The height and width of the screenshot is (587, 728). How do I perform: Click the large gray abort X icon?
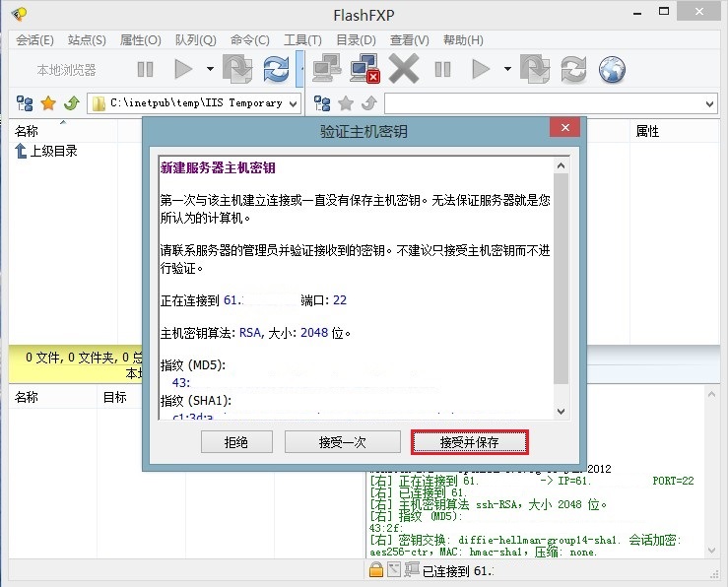click(x=404, y=69)
